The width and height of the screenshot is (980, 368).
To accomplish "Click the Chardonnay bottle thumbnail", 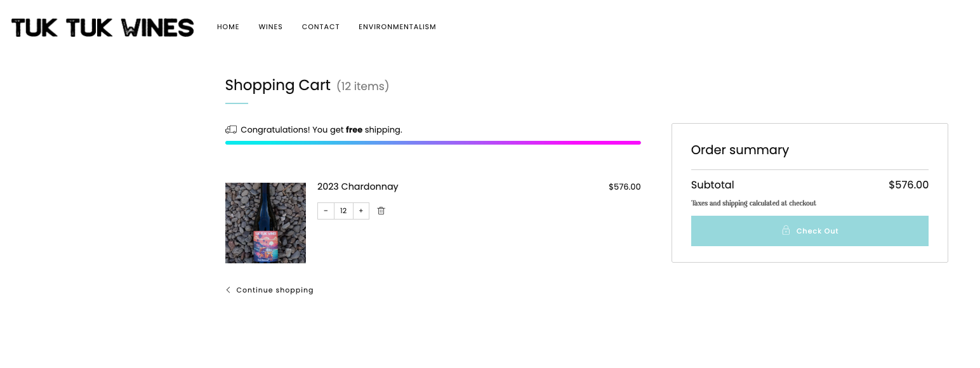I will coord(265,223).
